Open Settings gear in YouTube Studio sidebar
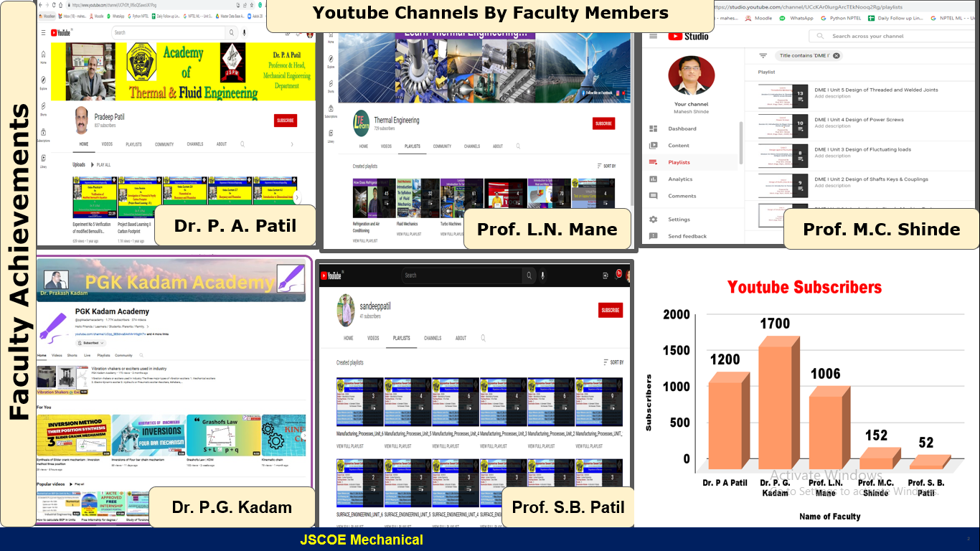The height and width of the screenshot is (551, 980). point(653,220)
